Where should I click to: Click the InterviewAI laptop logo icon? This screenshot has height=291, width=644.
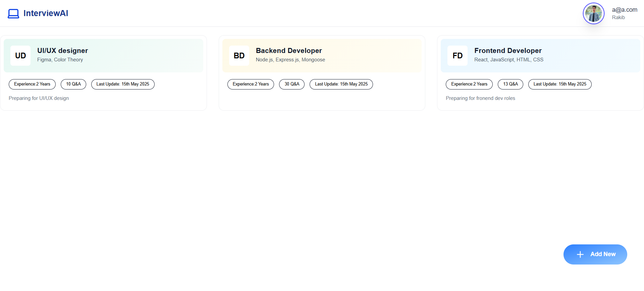click(x=13, y=13)
